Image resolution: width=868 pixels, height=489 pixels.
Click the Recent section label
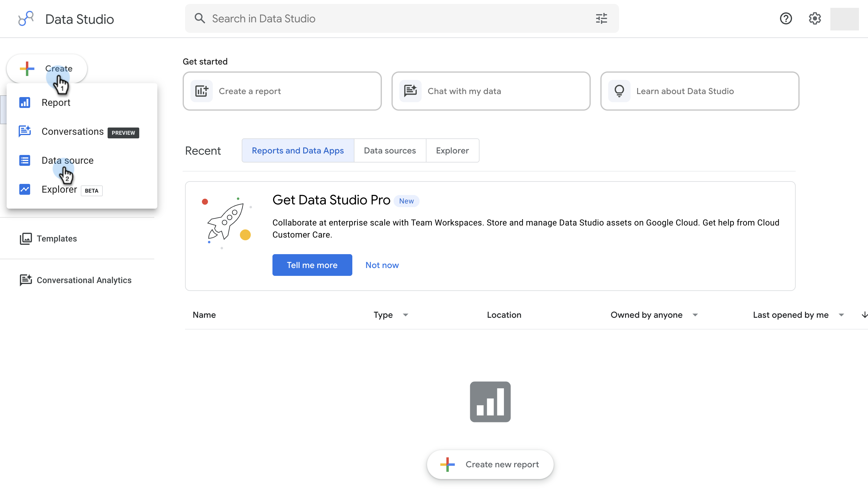[203, 151]
